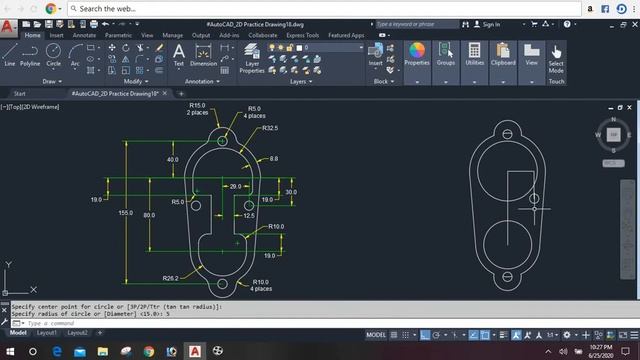The height and width of the screenshot is (360, 640).
Task: Select the Line tool
Action: pyautogui.click(x=10, y=55)
